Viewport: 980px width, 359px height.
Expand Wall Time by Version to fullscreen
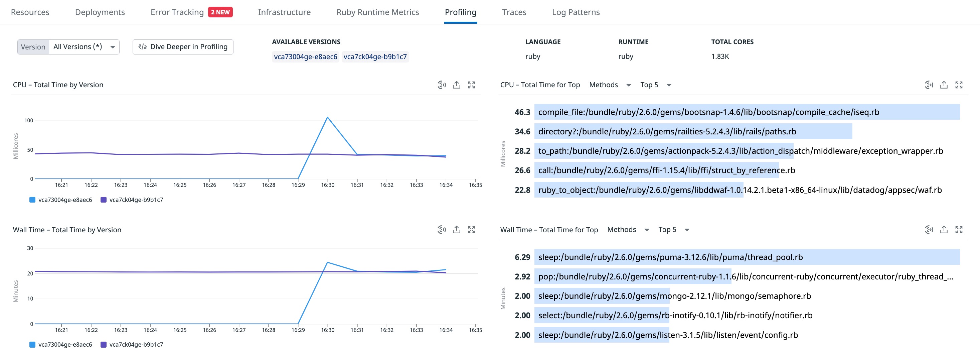click(x=471, y=230)
